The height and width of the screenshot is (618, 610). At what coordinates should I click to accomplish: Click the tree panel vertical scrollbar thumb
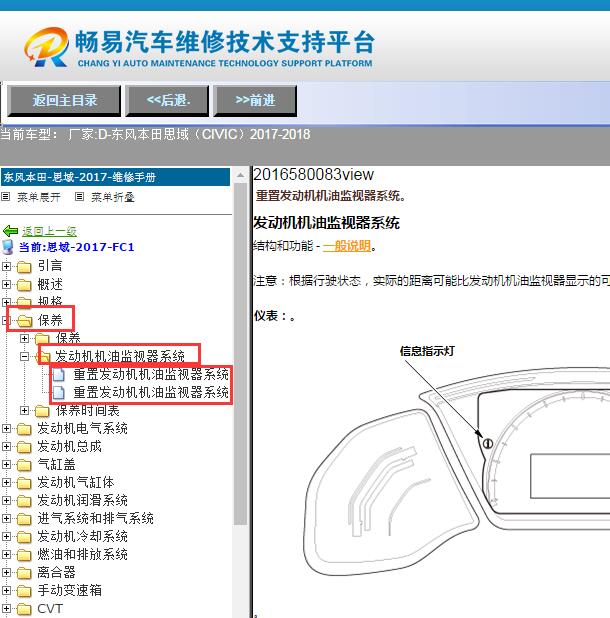[x=240, y=354]
